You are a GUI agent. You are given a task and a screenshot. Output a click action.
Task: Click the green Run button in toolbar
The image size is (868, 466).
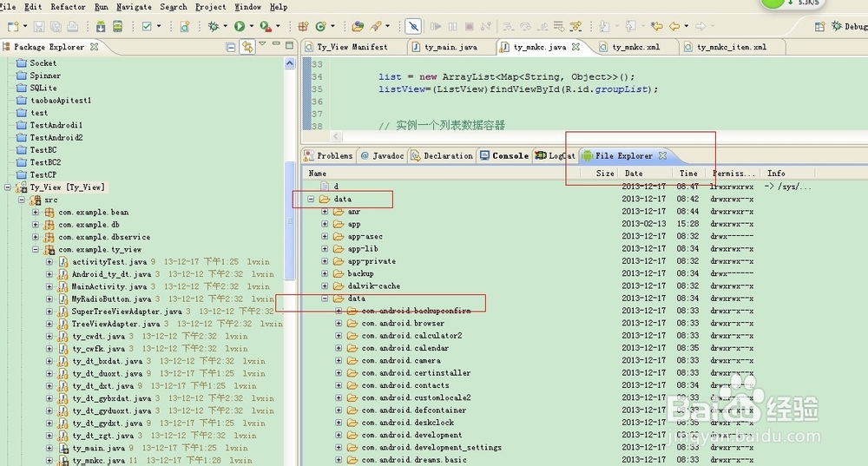pos(239,27)
